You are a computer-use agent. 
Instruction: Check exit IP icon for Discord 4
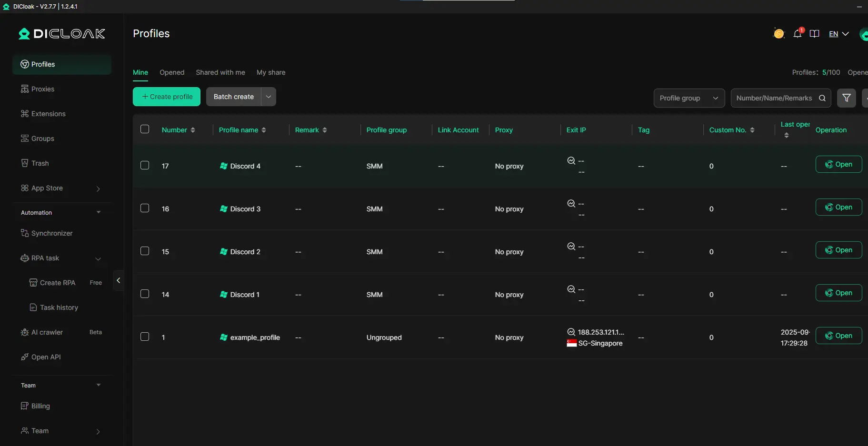point(571,161)
